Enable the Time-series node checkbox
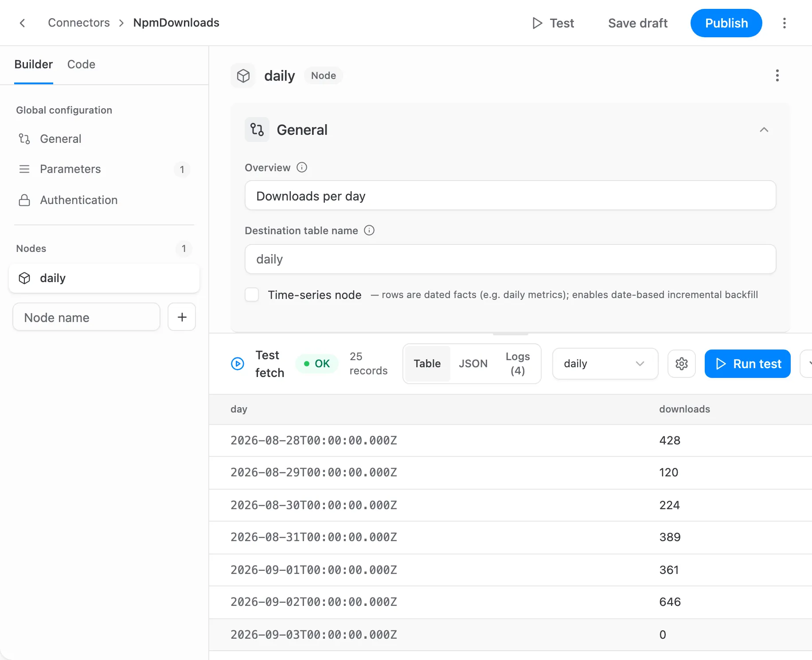This screenshot has height=660, width=812. [252, 295]
